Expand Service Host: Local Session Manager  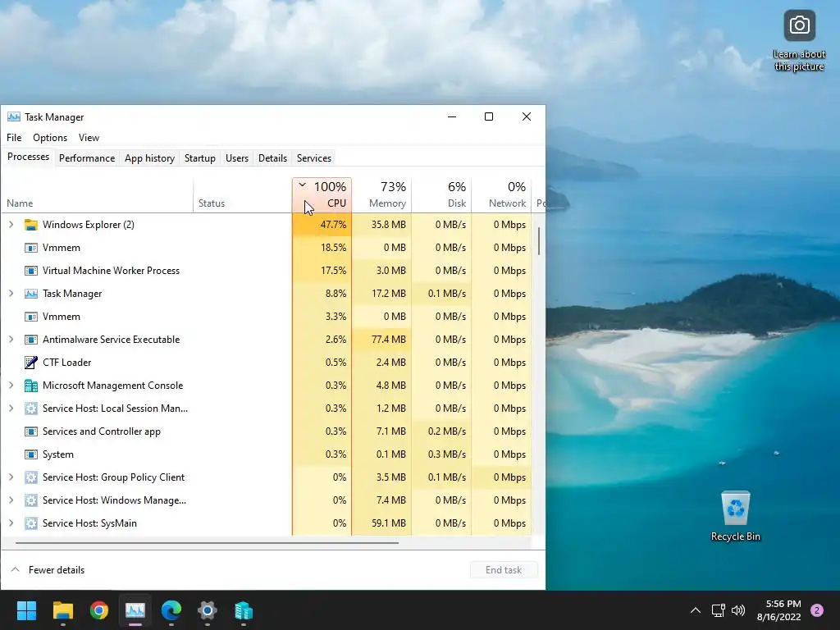tap(11, 409)
